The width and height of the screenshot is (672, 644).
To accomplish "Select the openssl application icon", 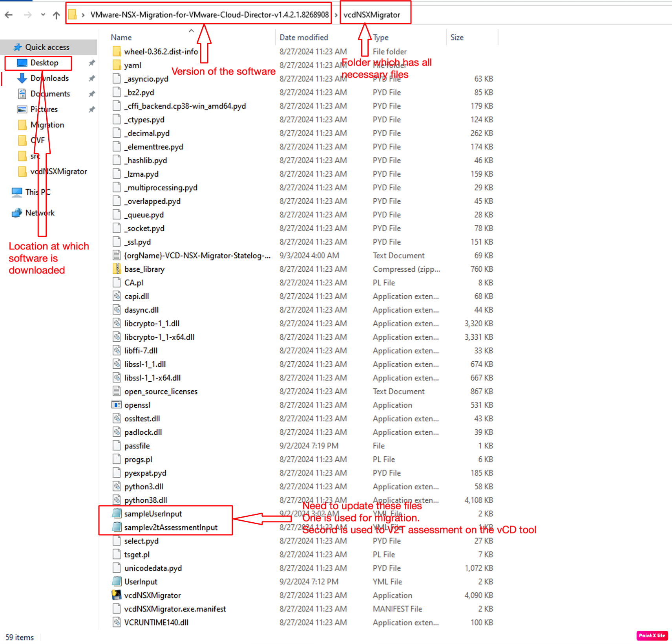I will pyautogui.click(x=117, y=405).
